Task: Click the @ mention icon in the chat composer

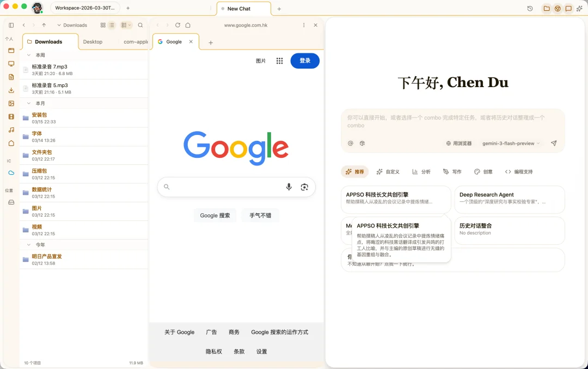Action: tap(351, 143)
